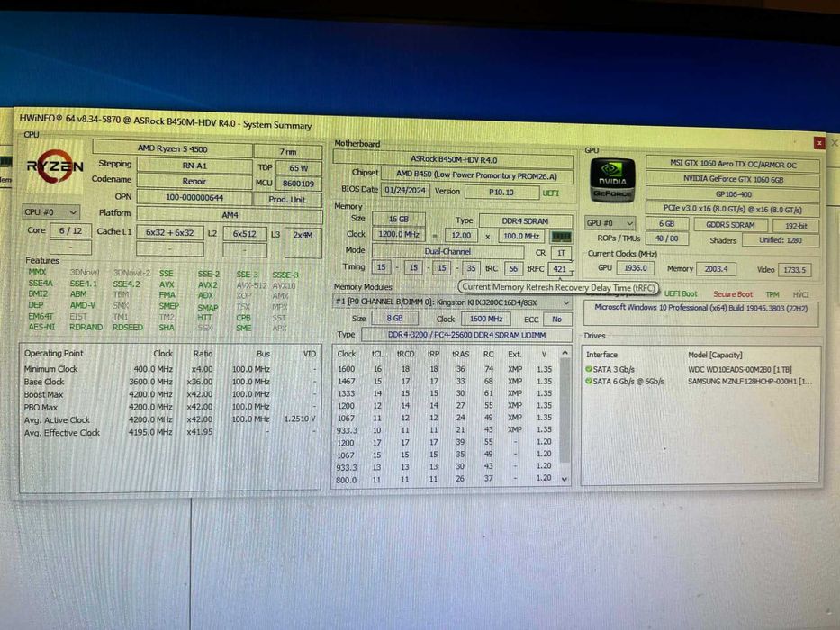The image size is (840, 630).
Task: Click the green status icon for SATA 3 Gb/s
Action: click(588, 369)
